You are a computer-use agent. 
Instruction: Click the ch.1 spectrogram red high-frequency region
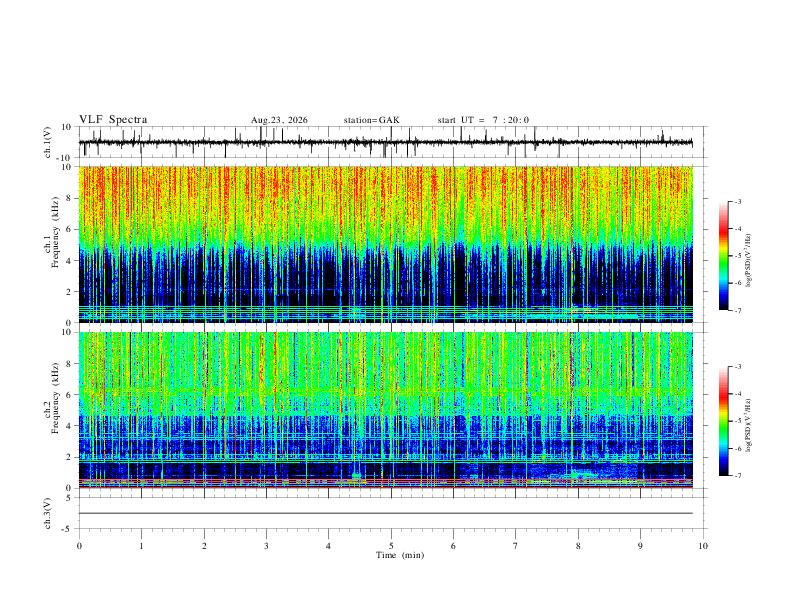point(385,192)
